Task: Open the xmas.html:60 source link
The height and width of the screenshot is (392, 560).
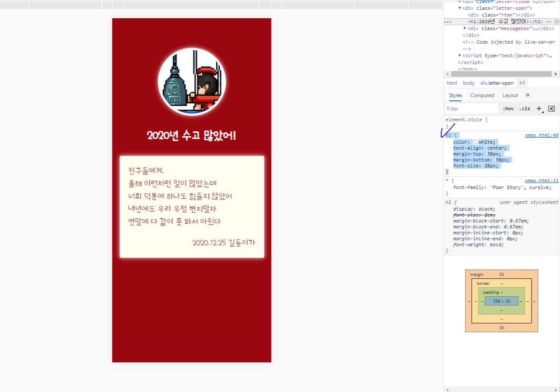Action: click(x=542, y=135)
